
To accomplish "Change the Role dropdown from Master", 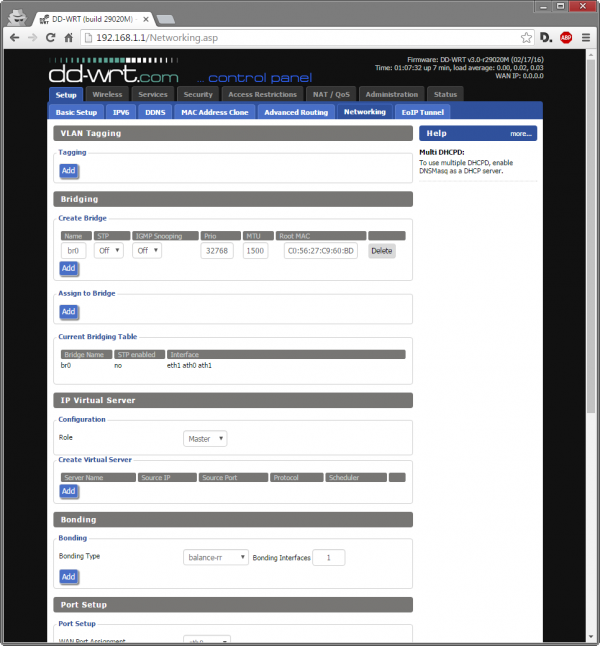I will (205, 438).
